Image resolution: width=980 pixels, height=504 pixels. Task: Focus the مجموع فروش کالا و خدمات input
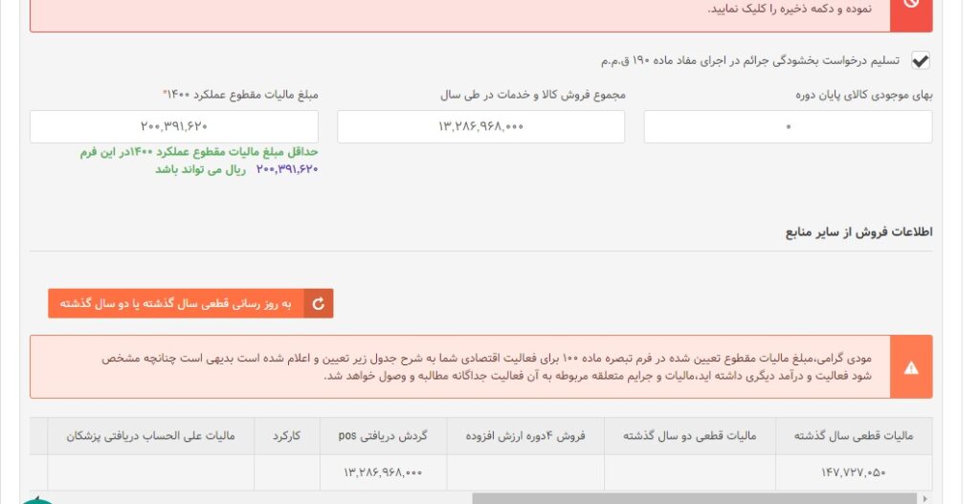pyautogui.click(x=480, y=126)
